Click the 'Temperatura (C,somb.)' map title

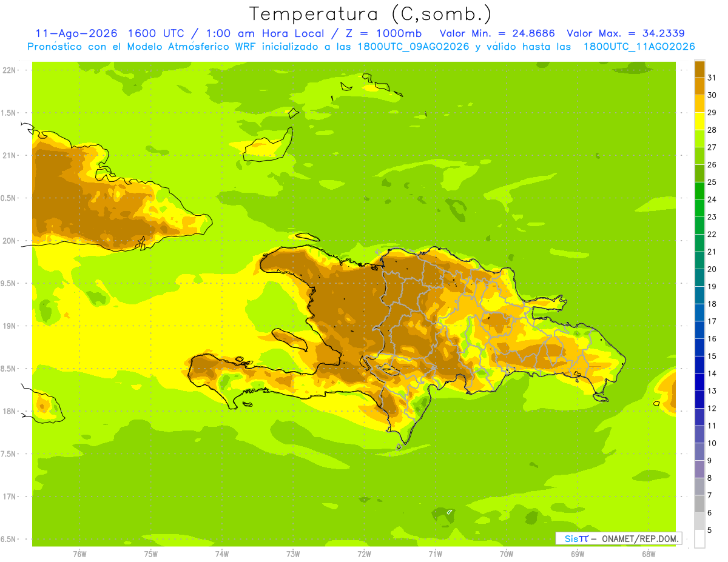(x=371, y=14)
